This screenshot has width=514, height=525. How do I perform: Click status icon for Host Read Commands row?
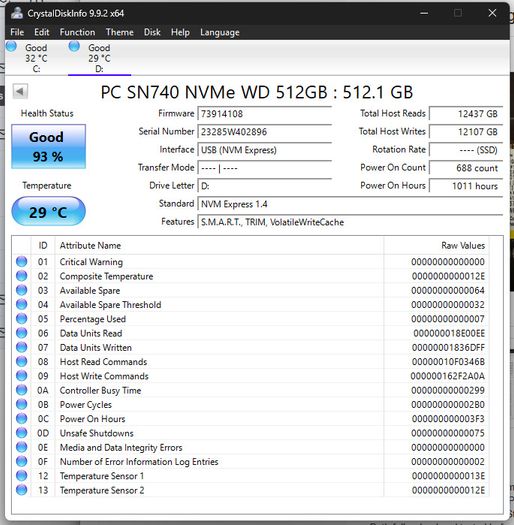tap(21, 362)
